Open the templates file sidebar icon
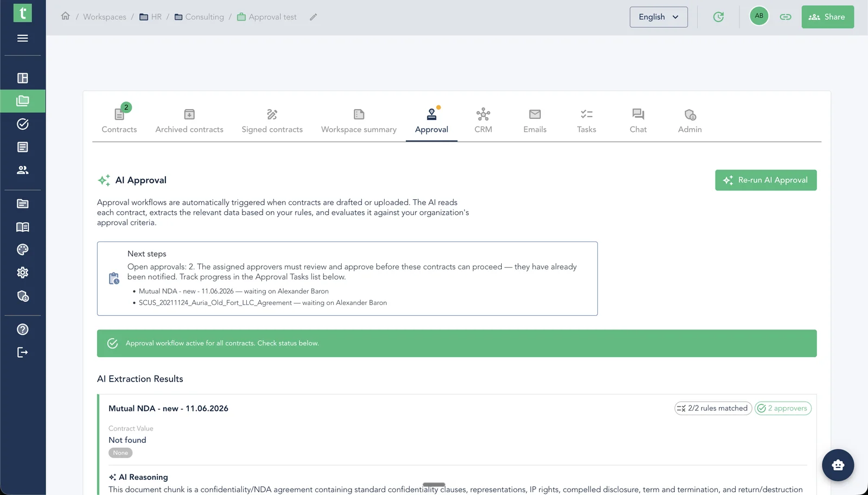This screenshot has height=495, width=868. 22,204
